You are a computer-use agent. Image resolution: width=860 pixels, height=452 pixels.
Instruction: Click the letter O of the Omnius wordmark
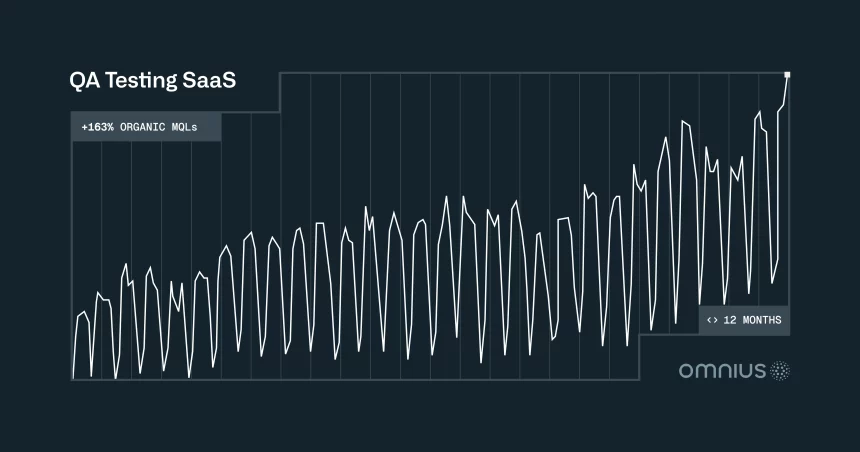tap(686, 372)
